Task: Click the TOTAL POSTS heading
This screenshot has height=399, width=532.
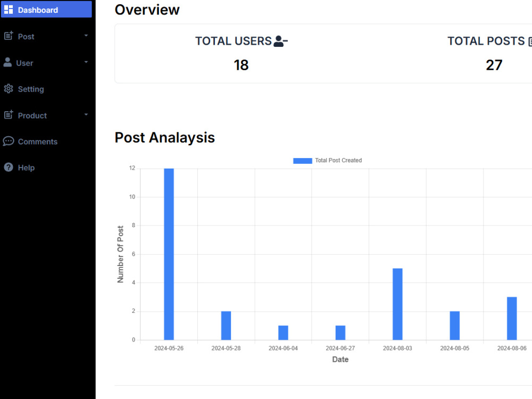Action: [486, 41]
